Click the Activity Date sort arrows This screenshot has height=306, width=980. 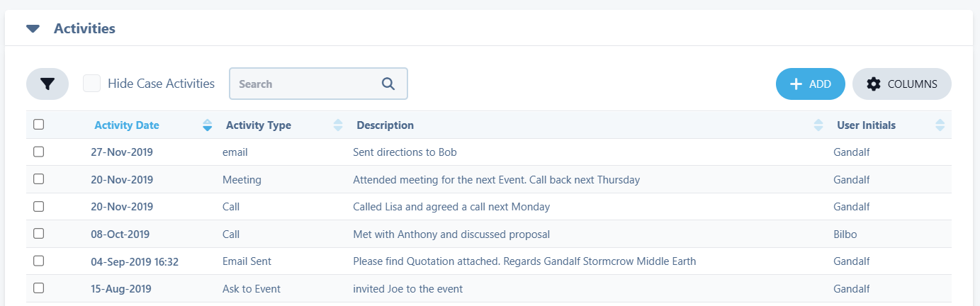[x=208, y=125]
